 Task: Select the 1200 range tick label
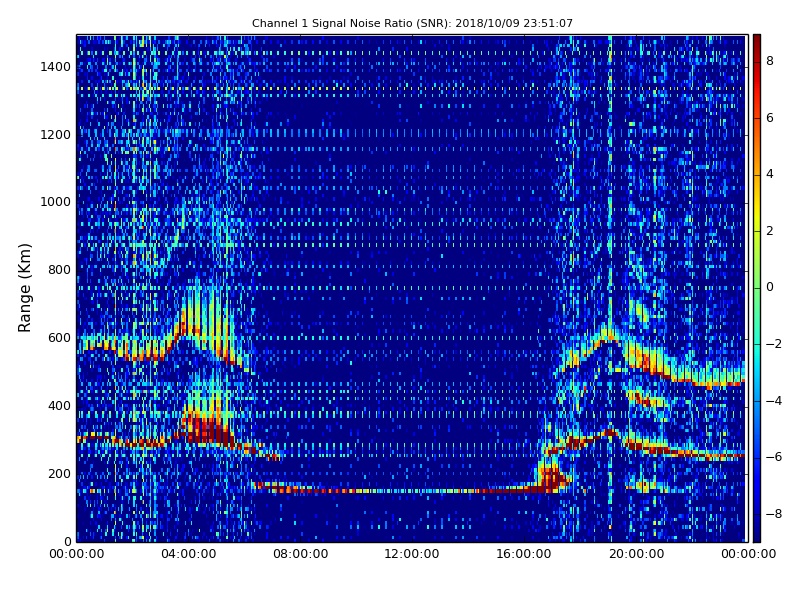[56, 135]
